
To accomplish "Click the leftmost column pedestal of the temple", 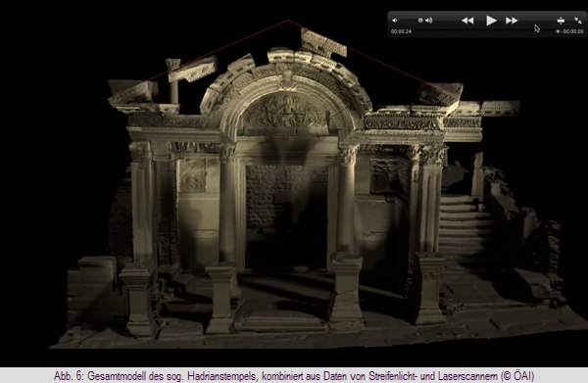I will pos(137,298).
